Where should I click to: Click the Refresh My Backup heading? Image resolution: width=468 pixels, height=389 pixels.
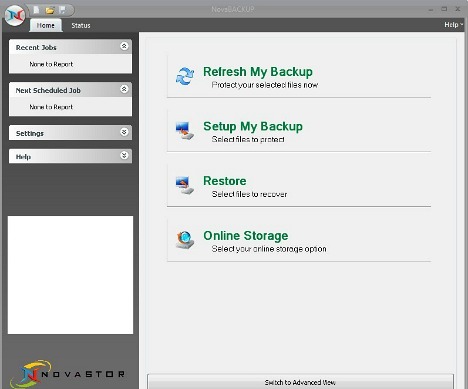coord(258,72)
